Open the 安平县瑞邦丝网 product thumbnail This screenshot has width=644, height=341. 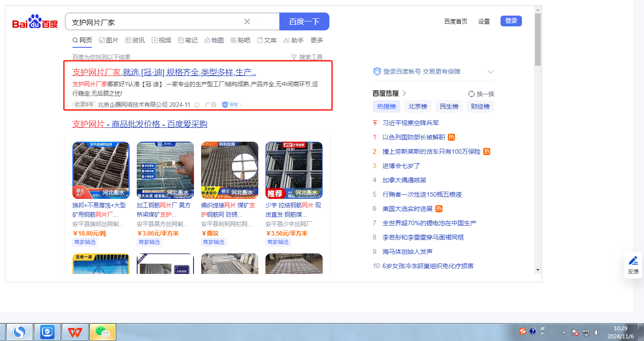click(101, 170)
